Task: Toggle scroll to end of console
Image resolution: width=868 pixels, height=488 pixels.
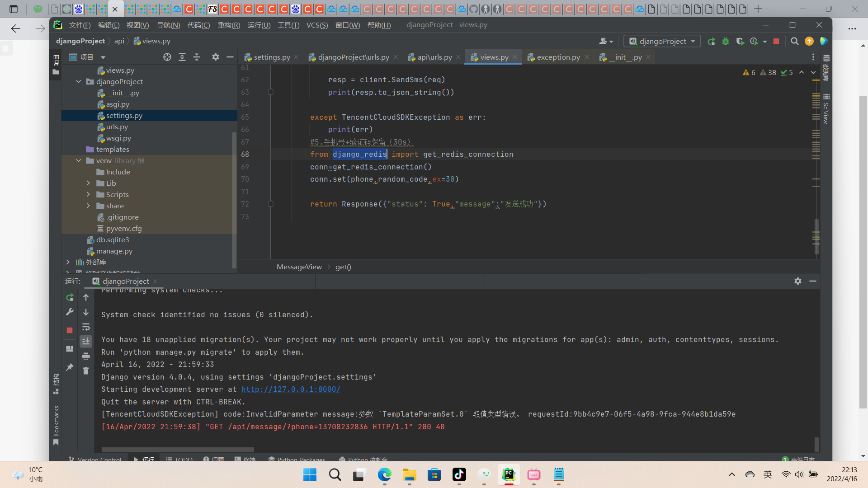Action: click(x=86, y=342)
